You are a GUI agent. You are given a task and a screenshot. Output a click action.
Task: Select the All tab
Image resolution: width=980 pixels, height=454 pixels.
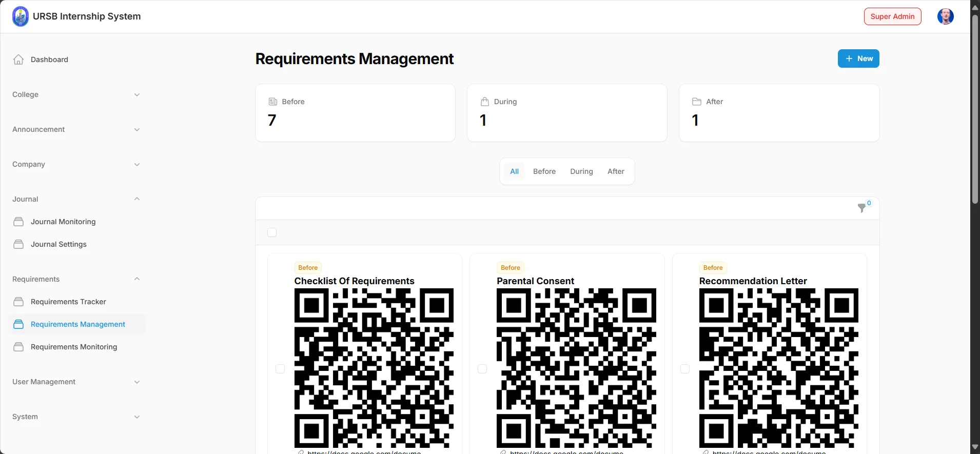click(514, 171)
